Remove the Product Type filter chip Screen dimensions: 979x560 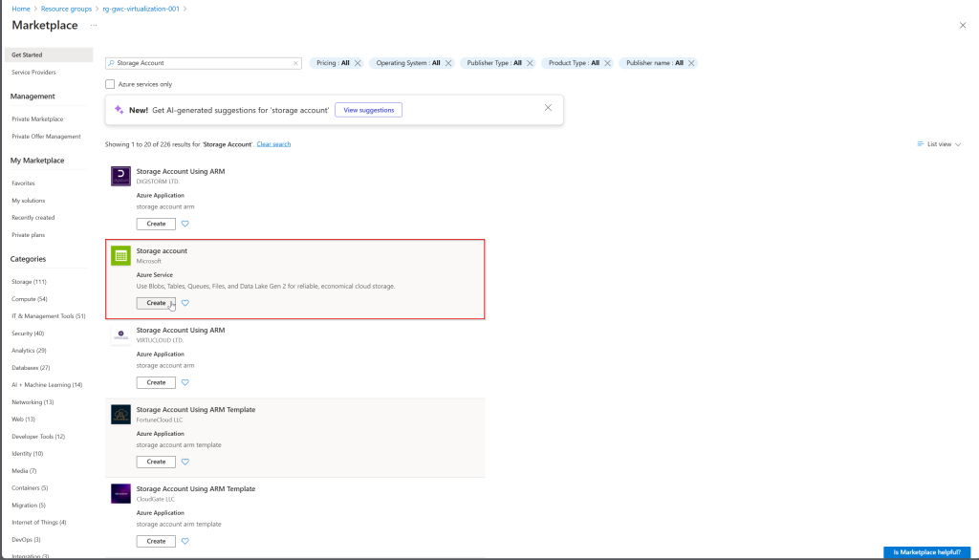pyautogui.click(x=607, y=63)
